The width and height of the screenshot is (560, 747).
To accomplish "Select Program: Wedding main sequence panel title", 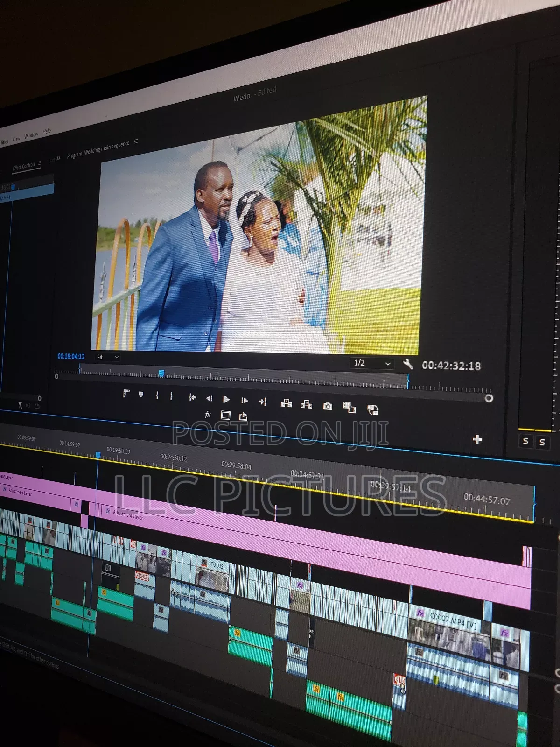I will point(98,150).
